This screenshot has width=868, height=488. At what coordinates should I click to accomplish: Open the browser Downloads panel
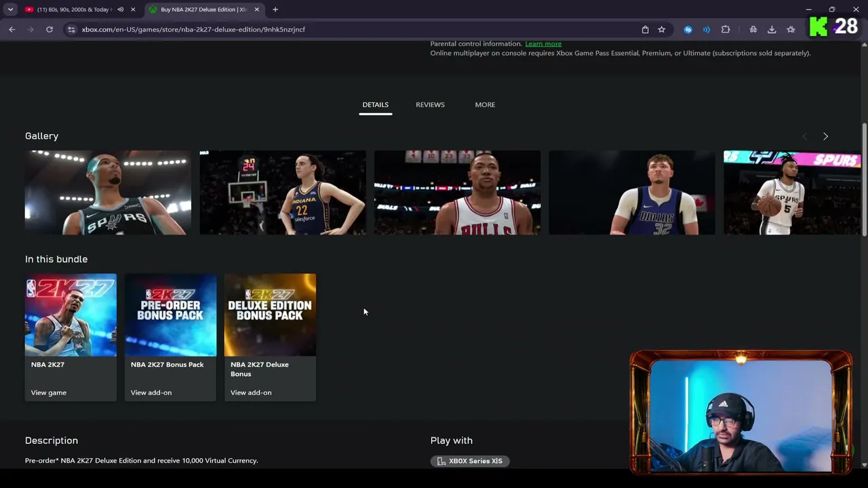pos(772,29)
